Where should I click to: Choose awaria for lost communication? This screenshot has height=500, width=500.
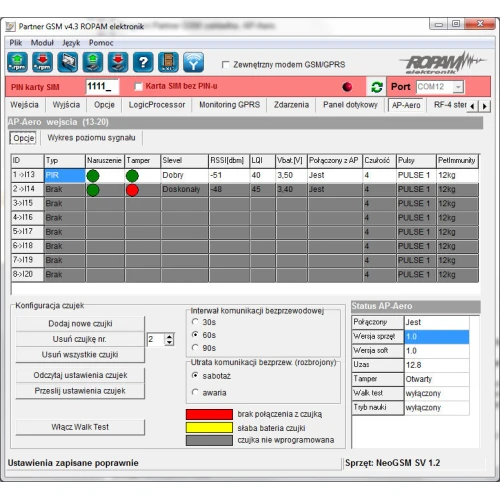[195, 392]
